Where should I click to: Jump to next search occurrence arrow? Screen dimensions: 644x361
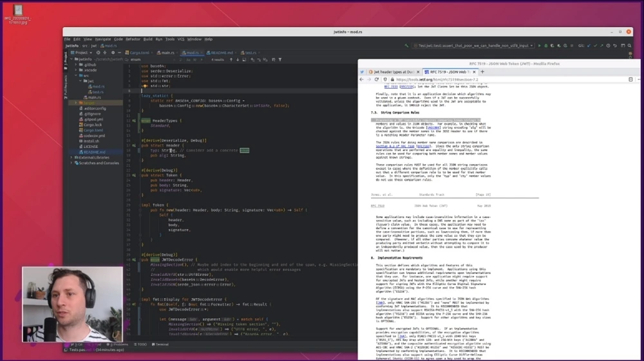[x=238, y=59]
